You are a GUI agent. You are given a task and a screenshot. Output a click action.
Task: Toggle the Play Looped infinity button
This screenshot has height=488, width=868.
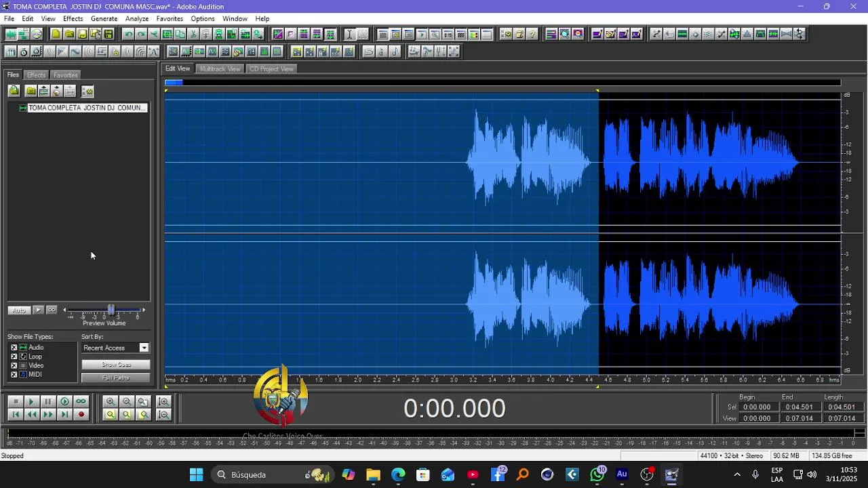pos(81,401)
